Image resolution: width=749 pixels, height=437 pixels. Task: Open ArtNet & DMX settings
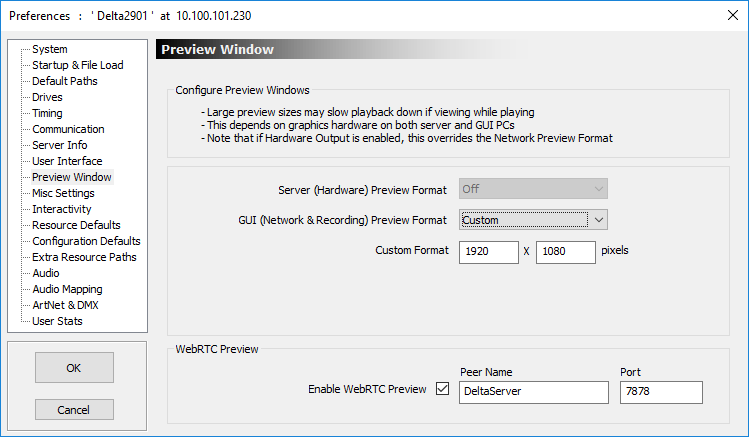65,305
